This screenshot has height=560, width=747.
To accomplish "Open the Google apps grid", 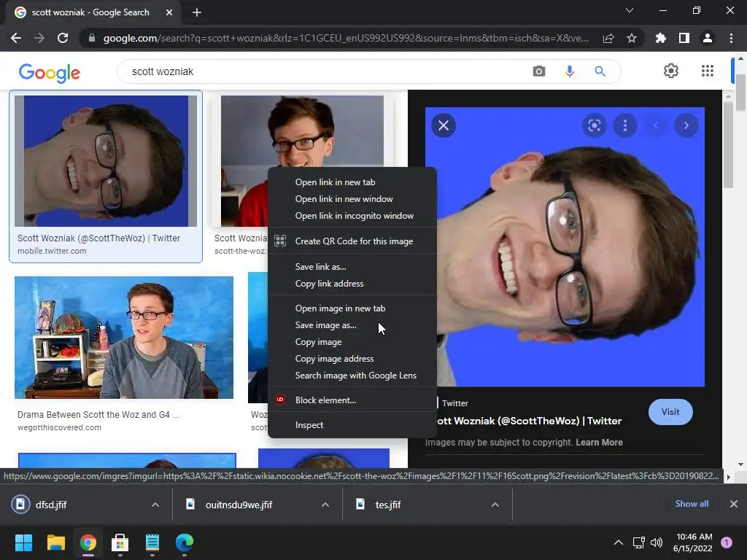I will 708,71.
